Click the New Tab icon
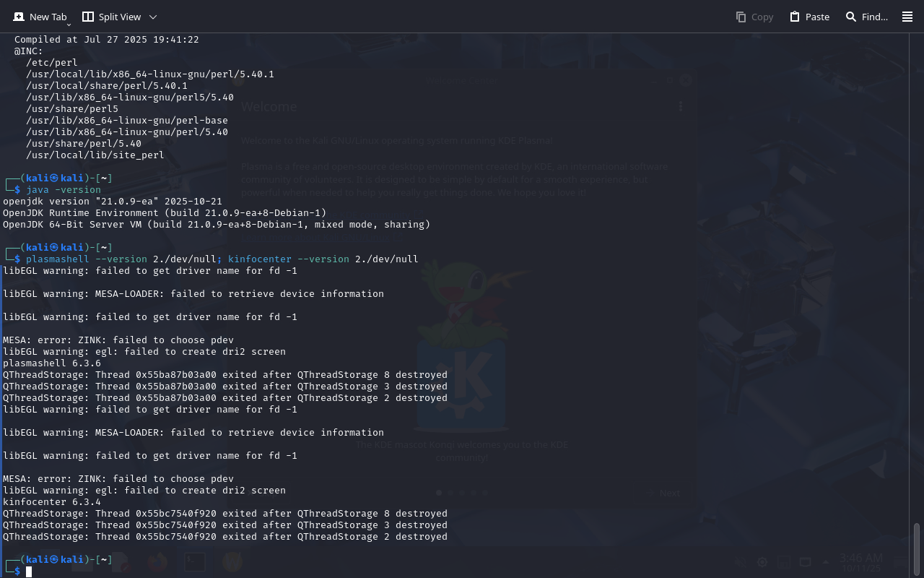Image resolution: width=924 pixels, height=578 pixels. [x=19, y=17]
